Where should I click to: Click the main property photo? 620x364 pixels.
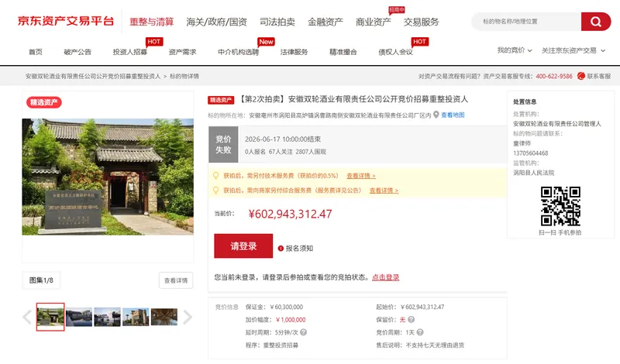point(108,177)
